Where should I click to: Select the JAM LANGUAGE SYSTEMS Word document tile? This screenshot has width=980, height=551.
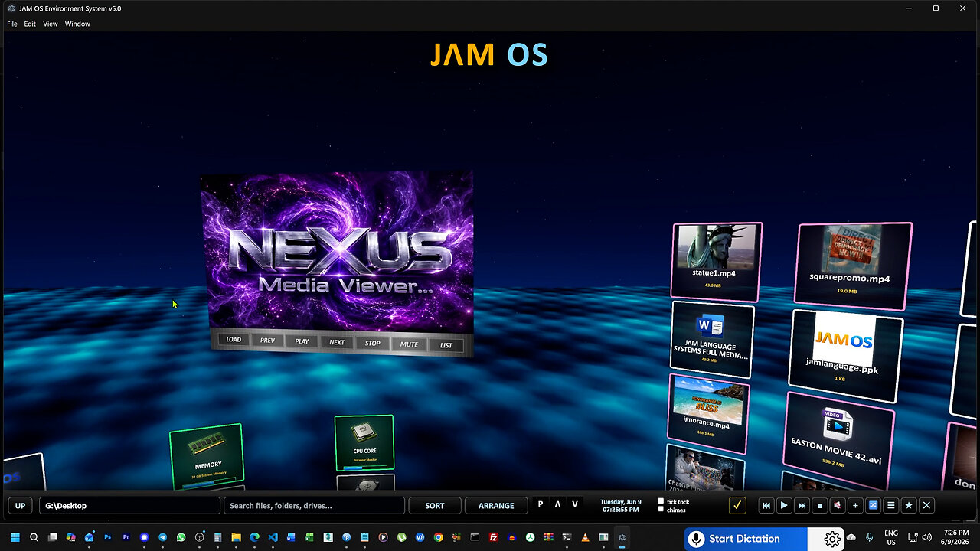pos(712,339)
